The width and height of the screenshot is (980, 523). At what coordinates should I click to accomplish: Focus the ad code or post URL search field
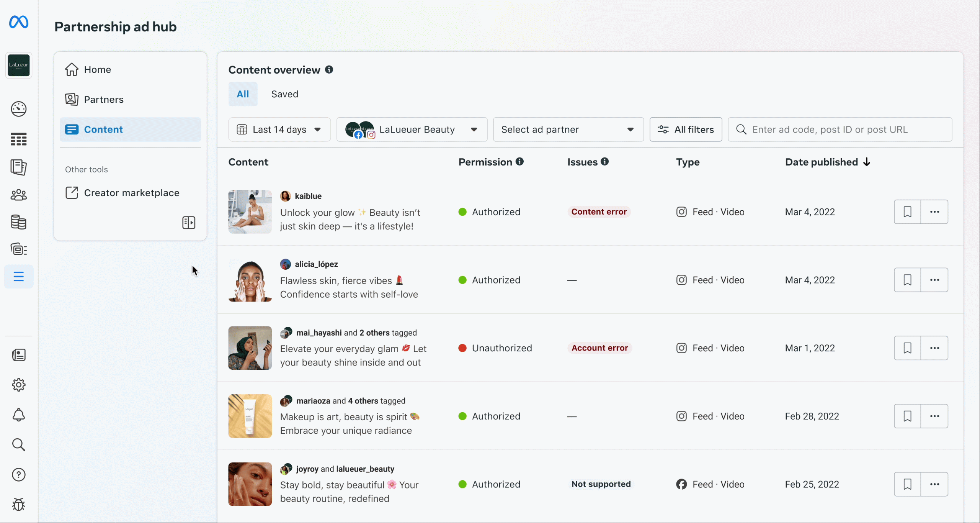(x=840, y=130)
